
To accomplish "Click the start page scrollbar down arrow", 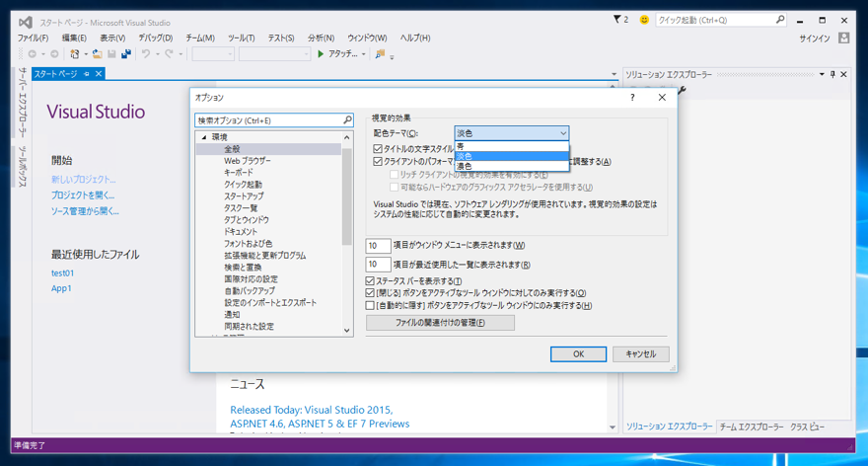I will (613, 427).
